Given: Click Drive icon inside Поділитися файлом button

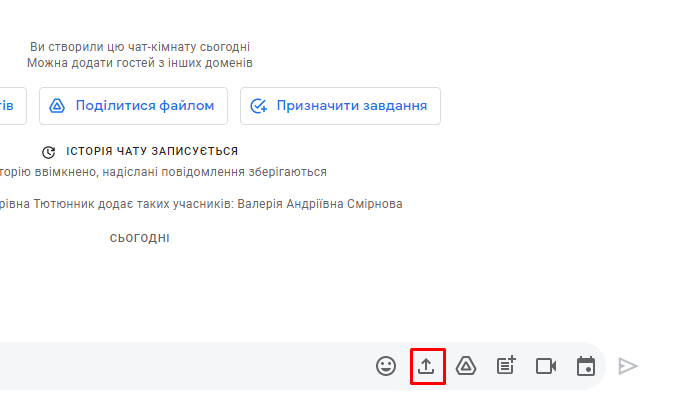Looking at the screenshot, I should coord(58,106).
